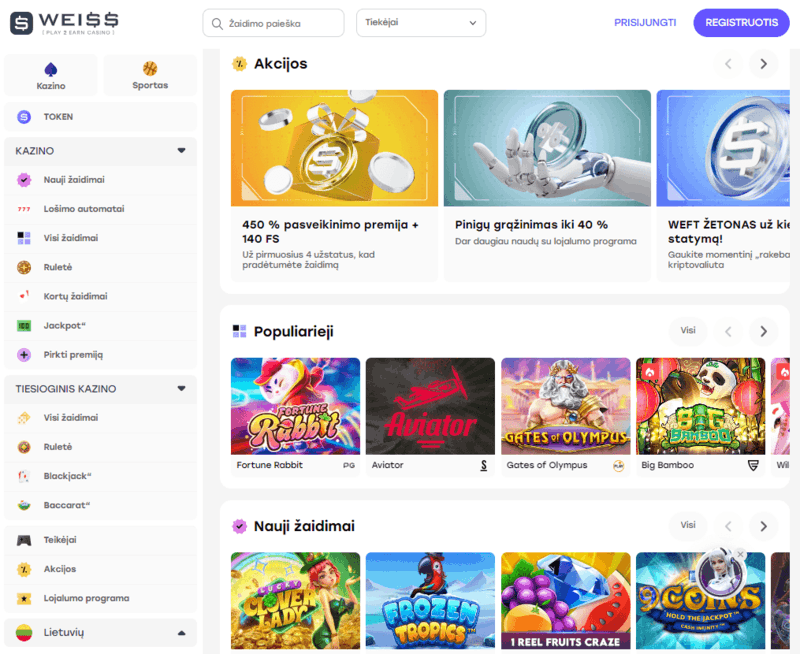Show previous Nauji žaidimai games
Viewport: 800px width, 654px height.
(x=728, y=526)
